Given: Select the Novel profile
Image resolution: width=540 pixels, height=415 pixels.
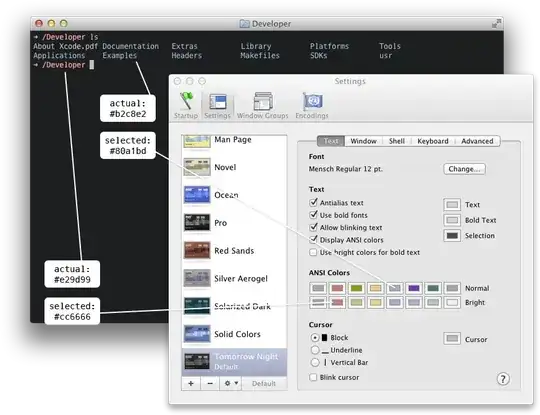Looking at the screenshot, I should 234,167.
